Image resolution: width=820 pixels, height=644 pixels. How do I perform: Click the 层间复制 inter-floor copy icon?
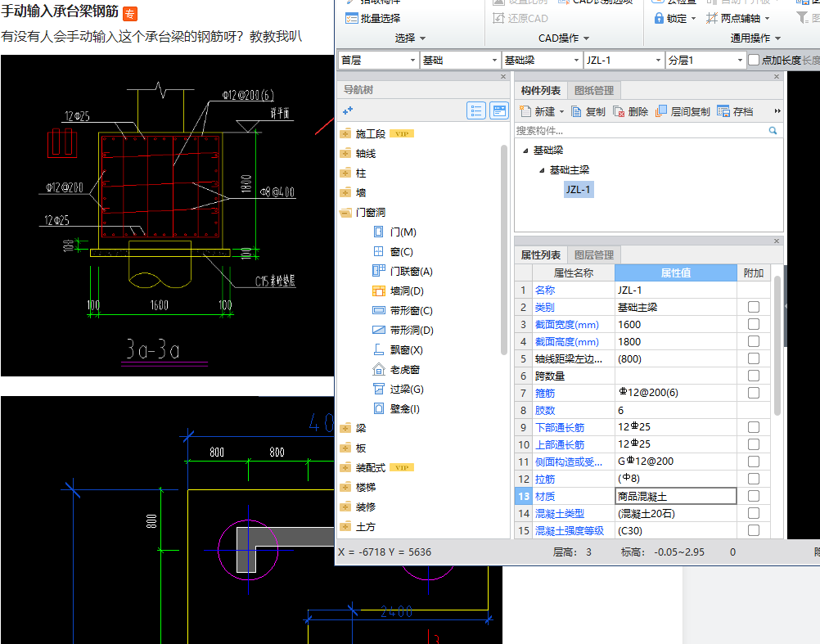coord(662,111)
